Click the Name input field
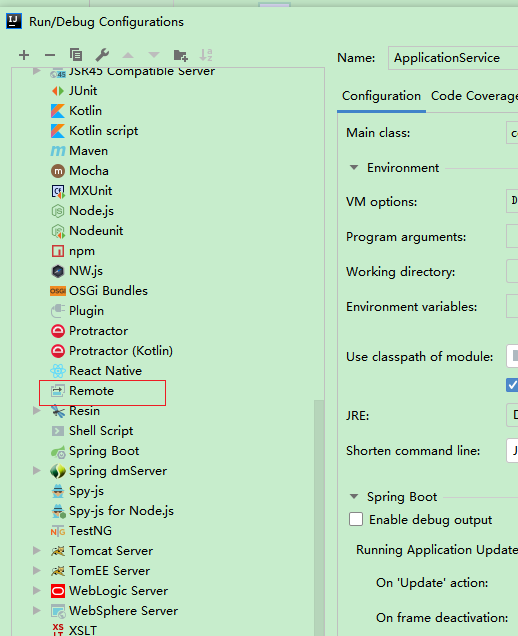 click(453, 58)
